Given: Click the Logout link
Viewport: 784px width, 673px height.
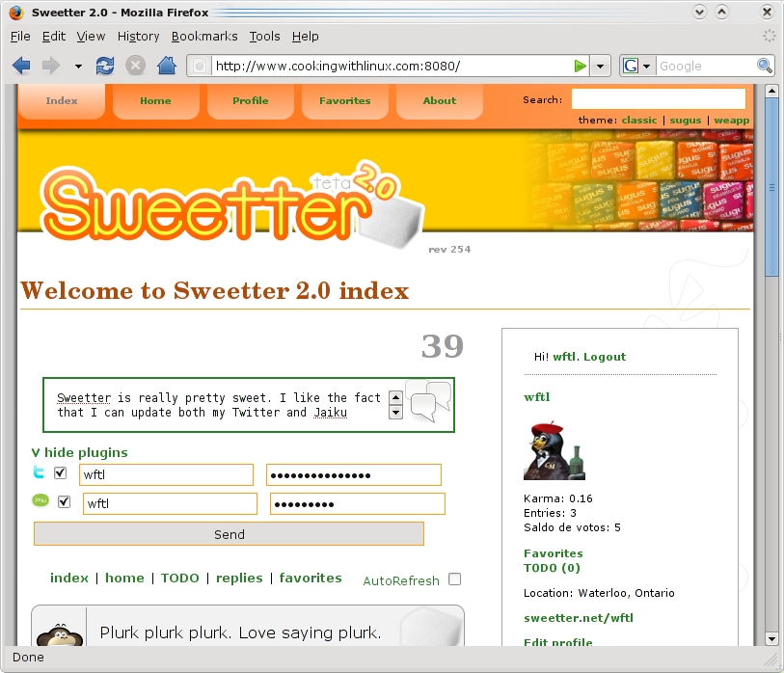Looking at the screenshot, I should pos(605,357).
